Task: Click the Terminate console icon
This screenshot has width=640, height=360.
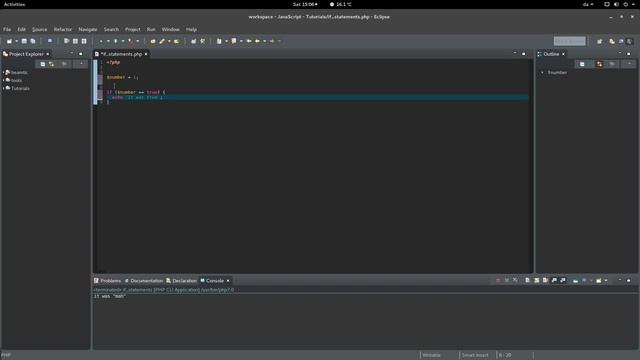Action: coord(498,280)
